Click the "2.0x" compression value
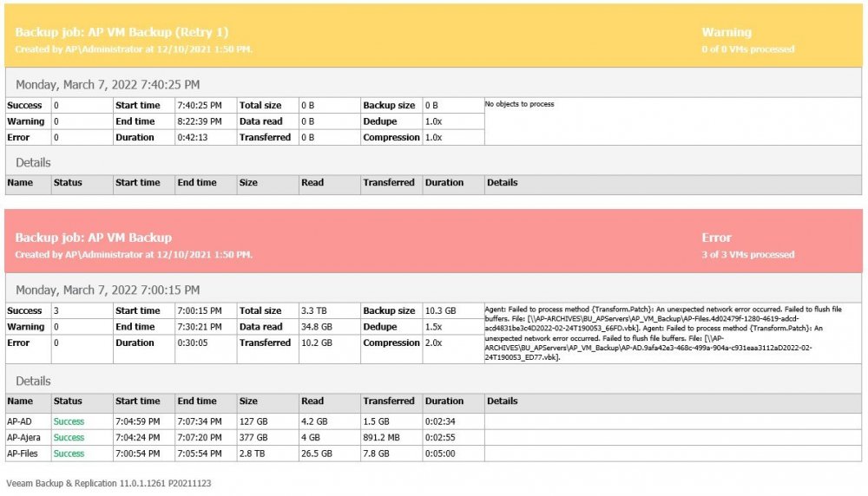The height and width of the screenshot is (496, 868). click(x=433, y=343)
